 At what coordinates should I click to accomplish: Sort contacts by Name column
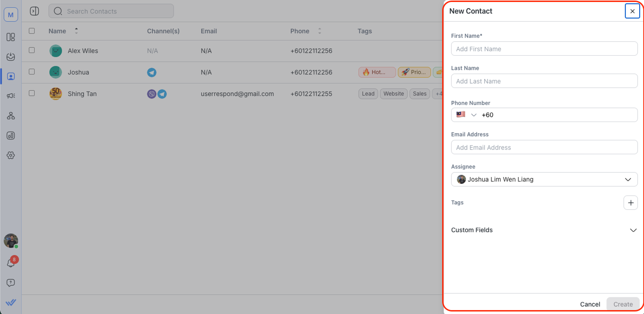(76, 31)
